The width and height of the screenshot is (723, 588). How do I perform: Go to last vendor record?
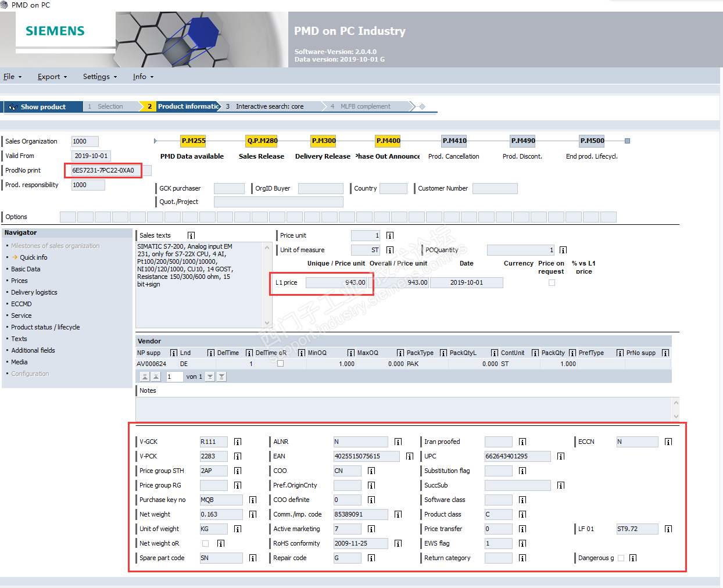click(221, 377)
